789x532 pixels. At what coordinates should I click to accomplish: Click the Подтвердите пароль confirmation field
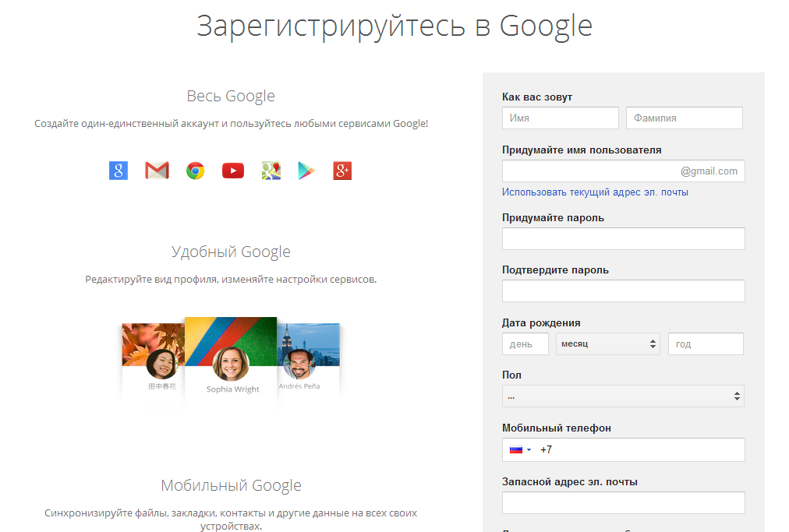point(624,291)
